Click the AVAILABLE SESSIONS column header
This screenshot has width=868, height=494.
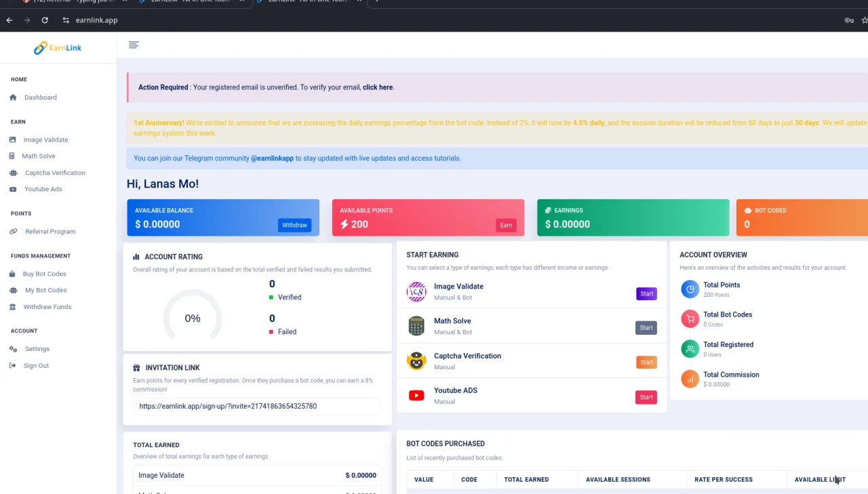[x=618, y=480]
